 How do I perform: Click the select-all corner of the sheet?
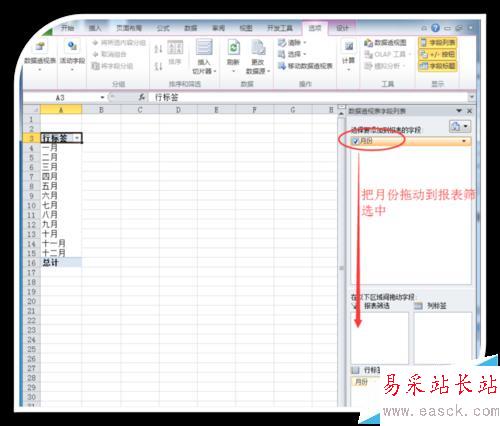[32, 110]
